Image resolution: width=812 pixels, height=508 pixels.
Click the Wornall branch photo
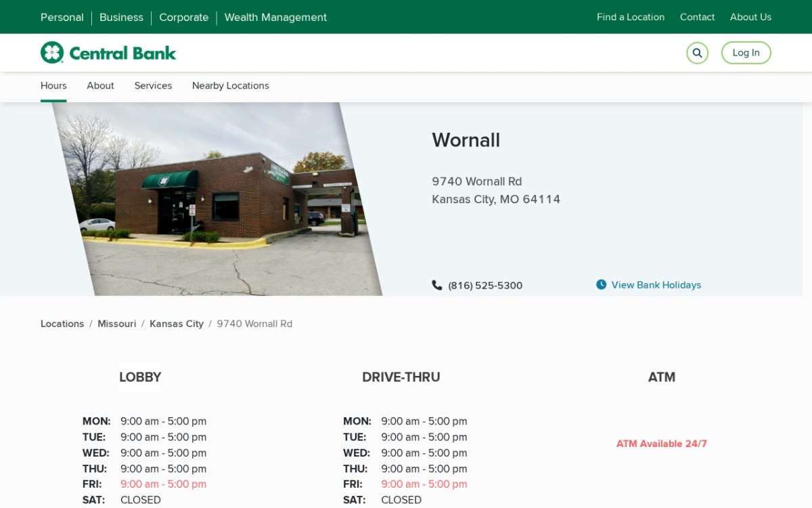218,199
